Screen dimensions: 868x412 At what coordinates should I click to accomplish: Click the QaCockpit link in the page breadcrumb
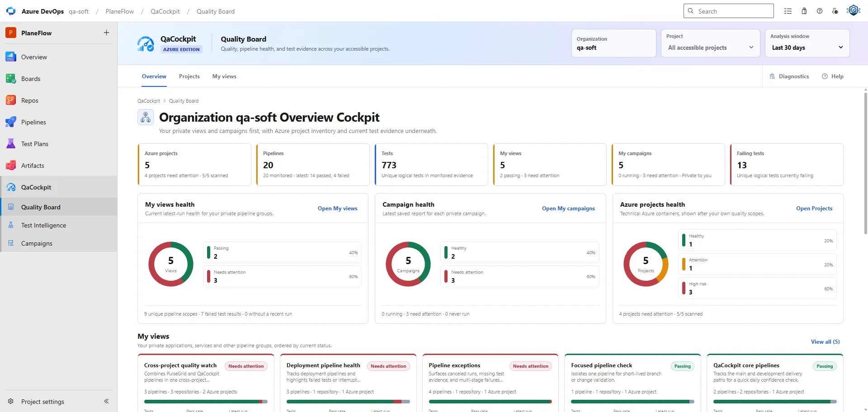(149, 101)
